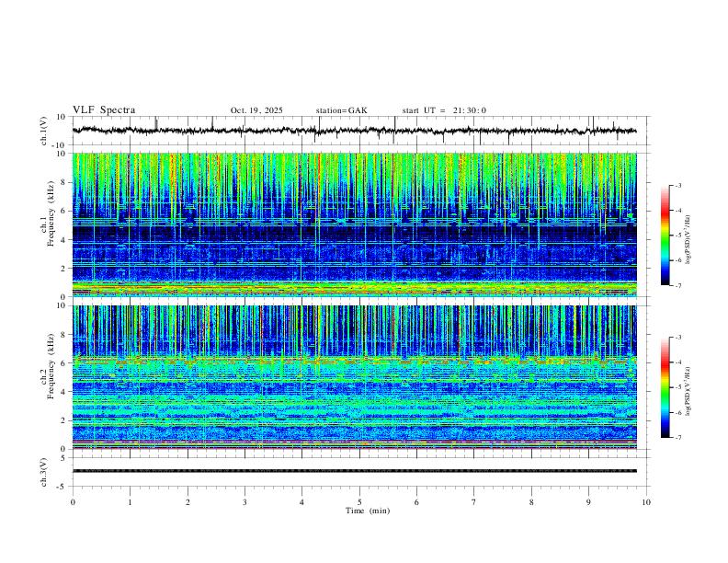The width and height of the screenshot is (728, 563).
Task: Click the ch.1 spectrogram color scale bar
Action: (665, 236)
